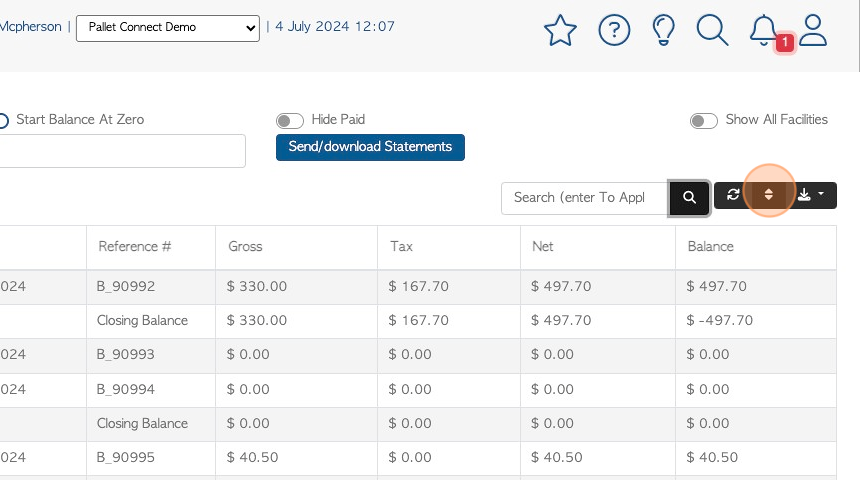
Task: Click into the table search field
Action: (585, 198)
